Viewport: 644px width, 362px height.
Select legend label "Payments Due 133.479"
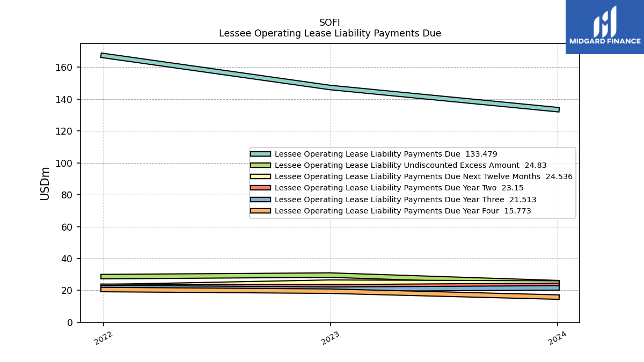point(386,154)
